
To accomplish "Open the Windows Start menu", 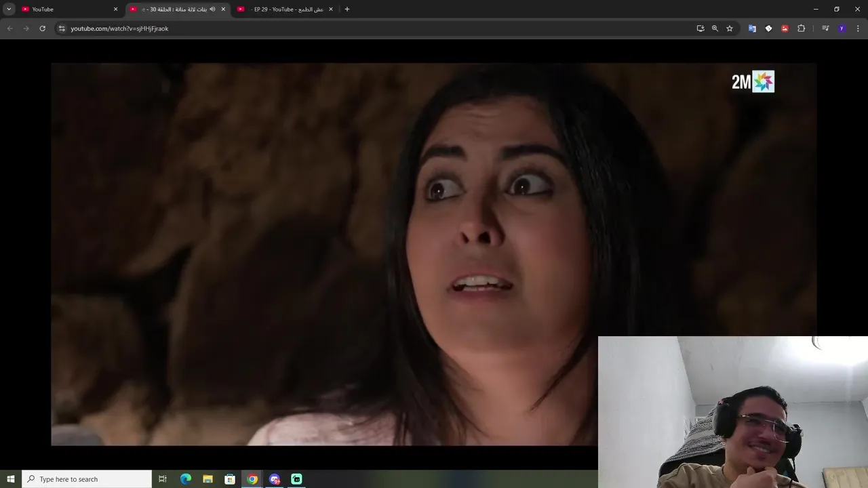I will tap(11, 479).
